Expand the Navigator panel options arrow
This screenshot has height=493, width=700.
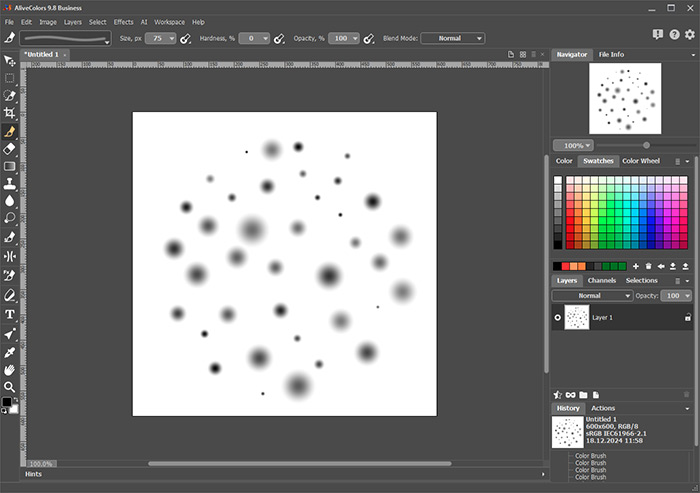point(693,55)
